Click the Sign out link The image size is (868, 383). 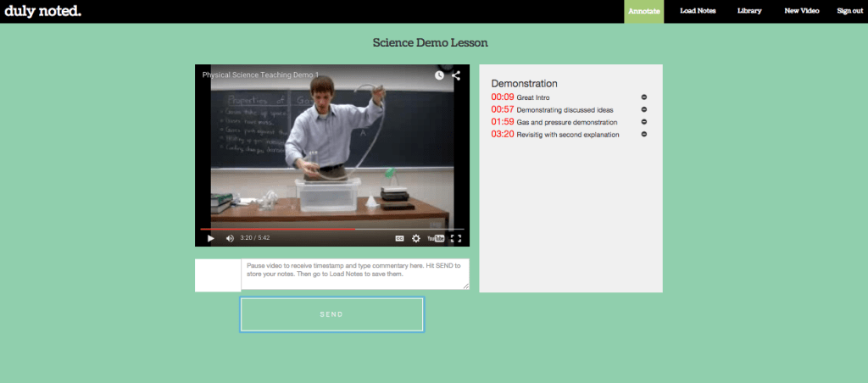[x=849, y=11]
